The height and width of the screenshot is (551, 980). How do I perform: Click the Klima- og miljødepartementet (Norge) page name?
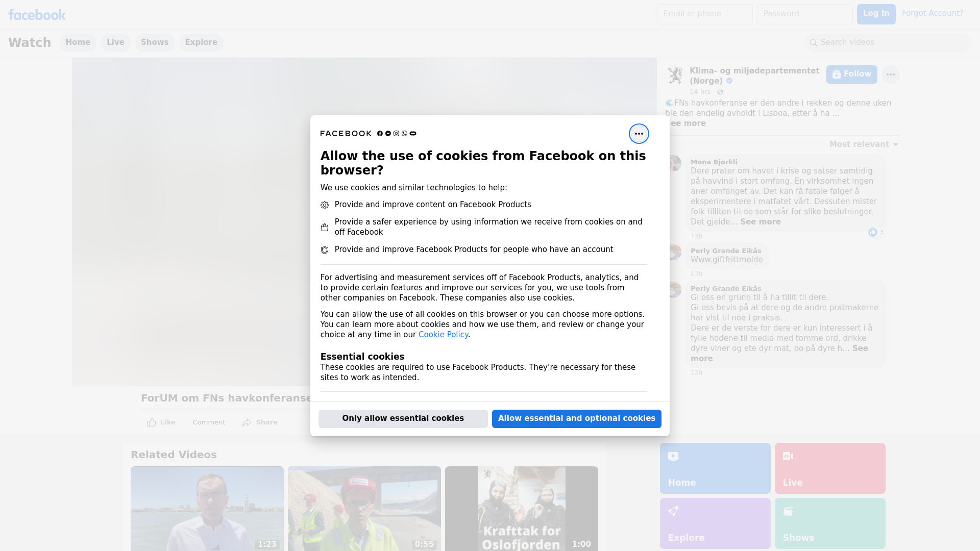pos(754,76)
